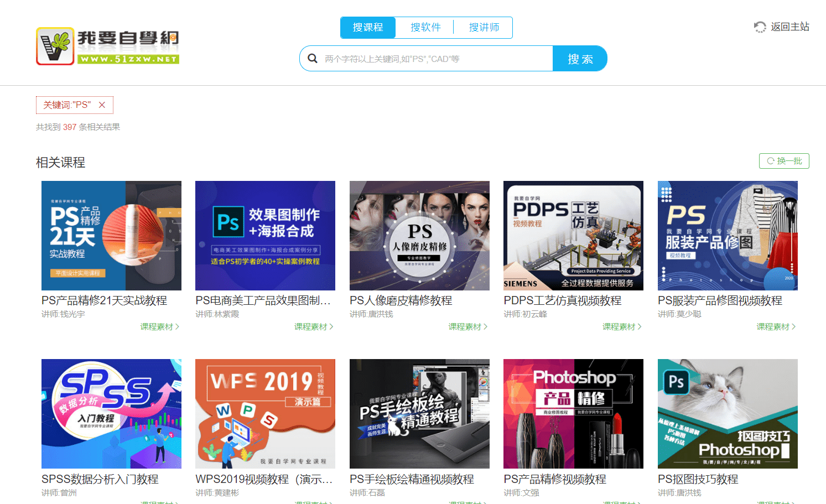Open the 返回主站 link
This screenshot has width=826, height=504.
tap(790, 27)
